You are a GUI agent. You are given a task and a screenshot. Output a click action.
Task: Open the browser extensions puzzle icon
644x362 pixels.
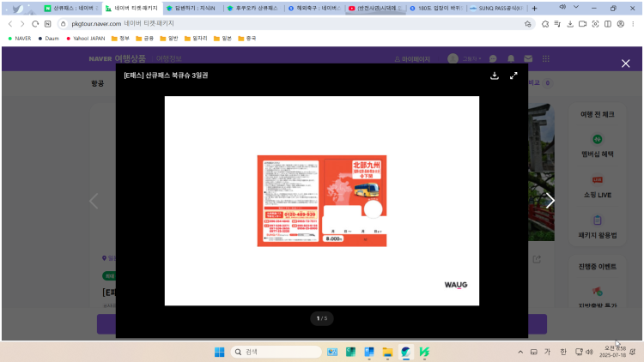pos(545,24)
